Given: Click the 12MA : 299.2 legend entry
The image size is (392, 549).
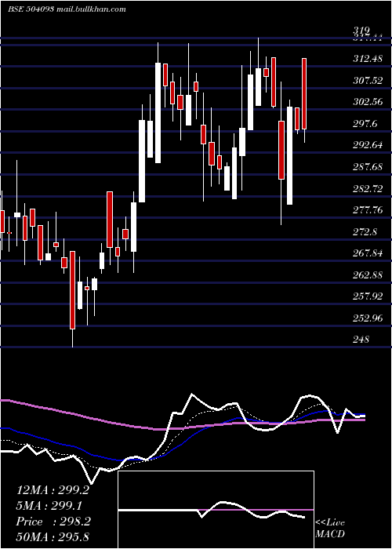Looking at the screenshot, I should point(53,490).
